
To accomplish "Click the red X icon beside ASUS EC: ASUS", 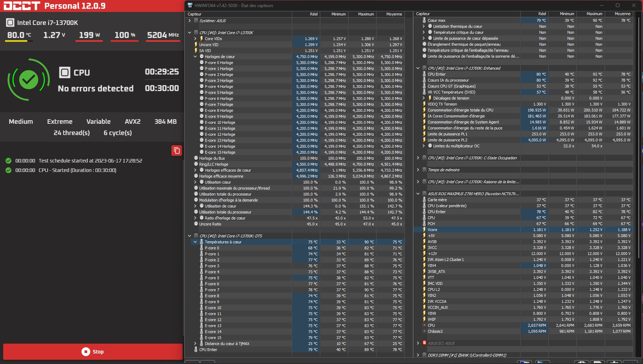I will pos(424,343).
